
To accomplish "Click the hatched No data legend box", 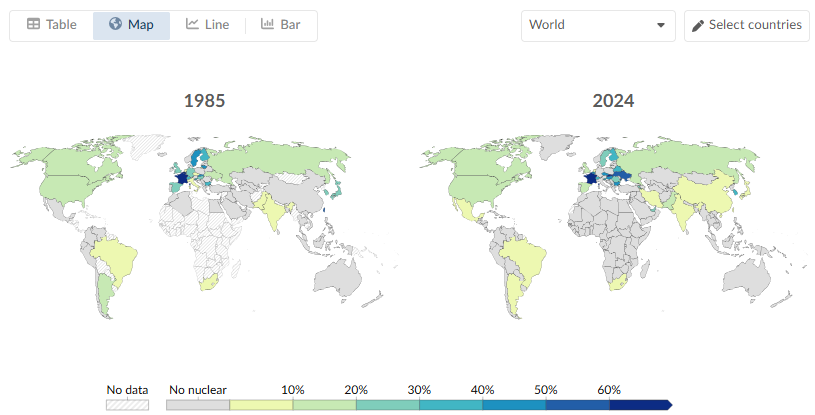I will pos(128,405).
